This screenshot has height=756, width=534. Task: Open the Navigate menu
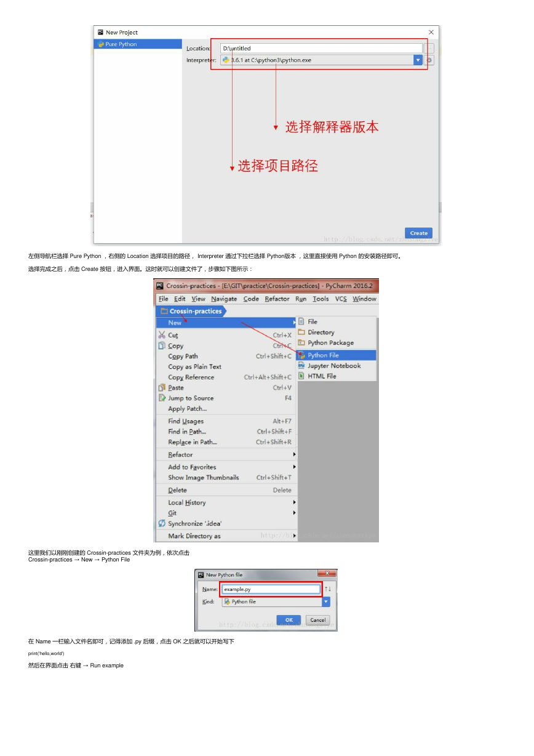pyautogui.click(x=224, y=299)
